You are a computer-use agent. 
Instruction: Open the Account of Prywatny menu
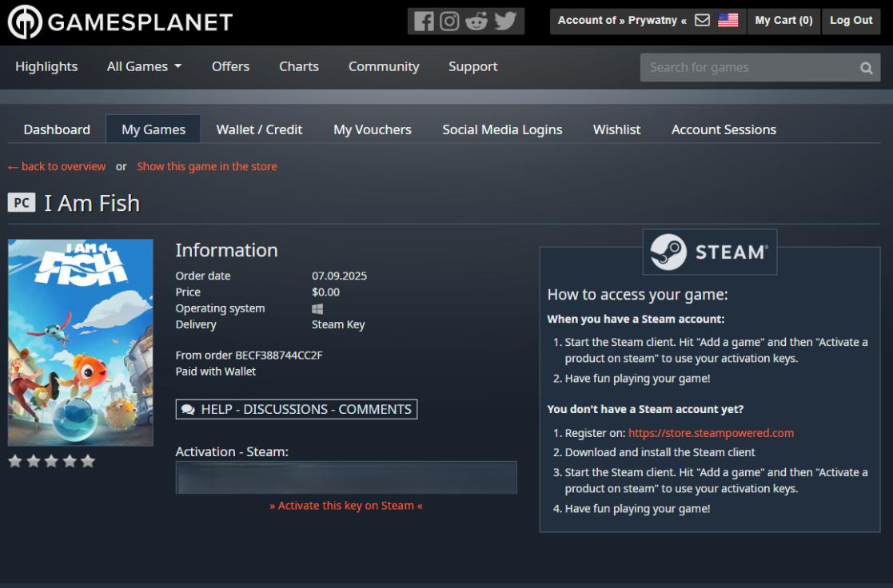[621, 21]
